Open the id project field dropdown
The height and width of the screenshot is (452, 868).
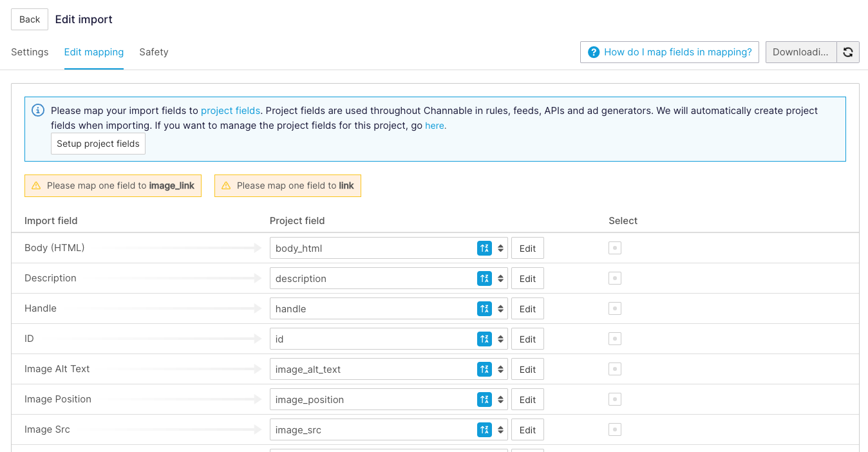(x=389, y=339)
